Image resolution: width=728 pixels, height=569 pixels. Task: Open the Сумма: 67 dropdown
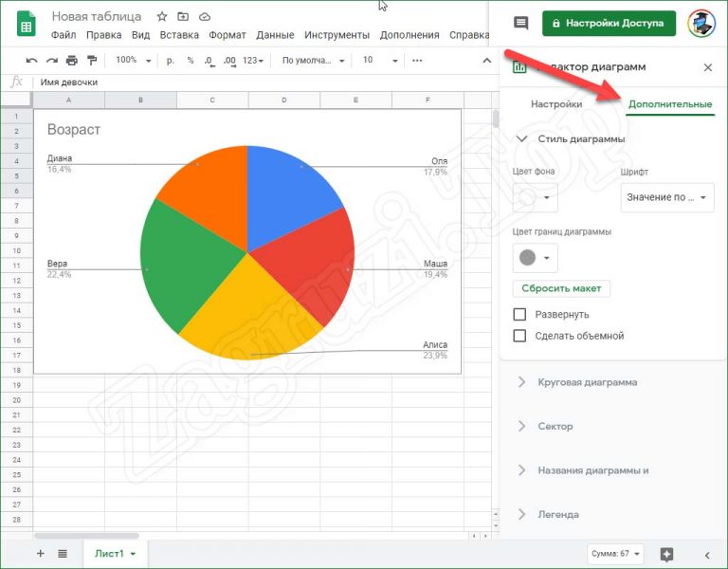pos(615,554)
